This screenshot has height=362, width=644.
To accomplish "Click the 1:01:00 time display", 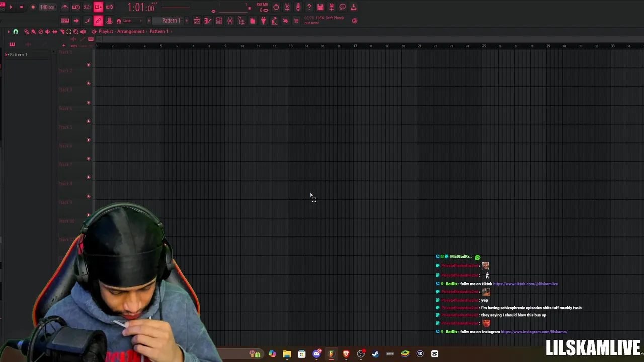I will click(x=141, y=8).
